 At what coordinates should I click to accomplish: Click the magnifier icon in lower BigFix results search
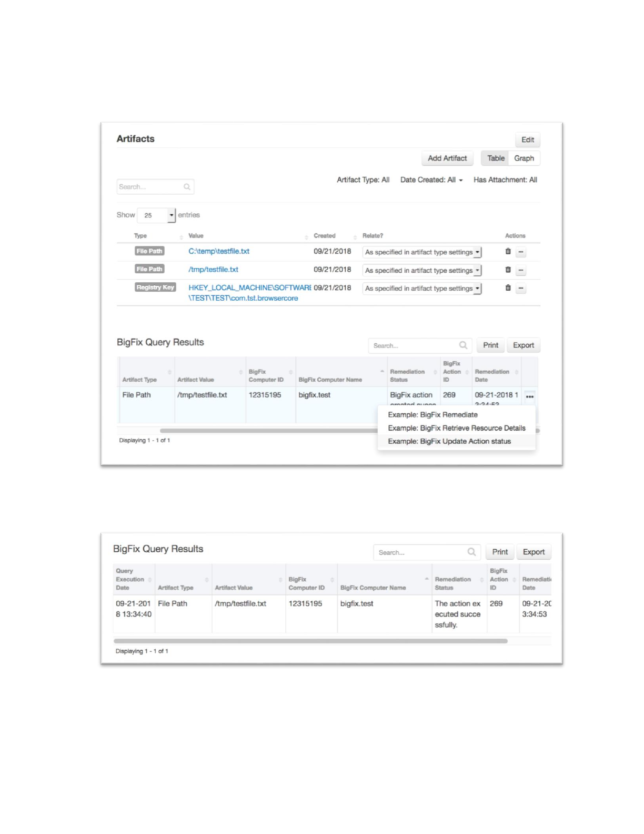coord(471,552)
